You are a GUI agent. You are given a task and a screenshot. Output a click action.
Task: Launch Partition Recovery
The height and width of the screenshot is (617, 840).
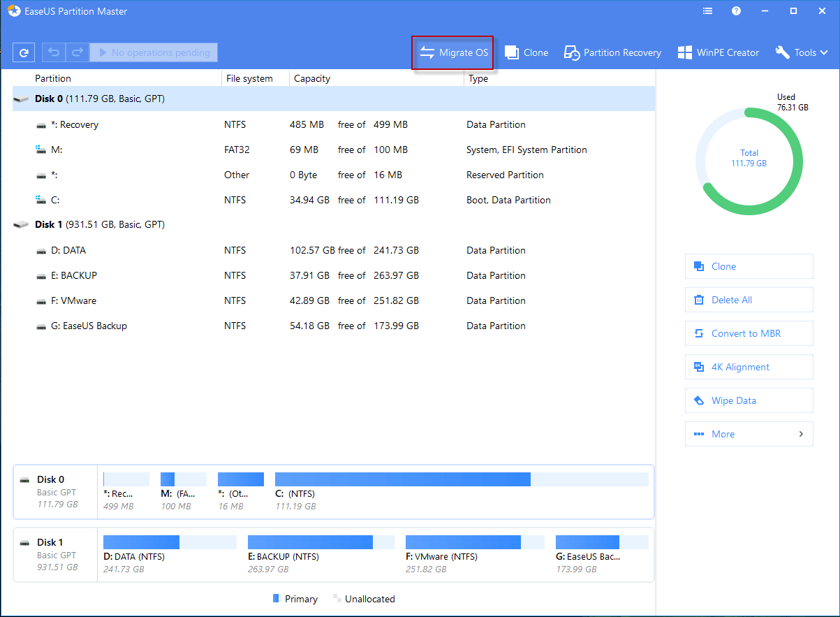tap(612, 52)
